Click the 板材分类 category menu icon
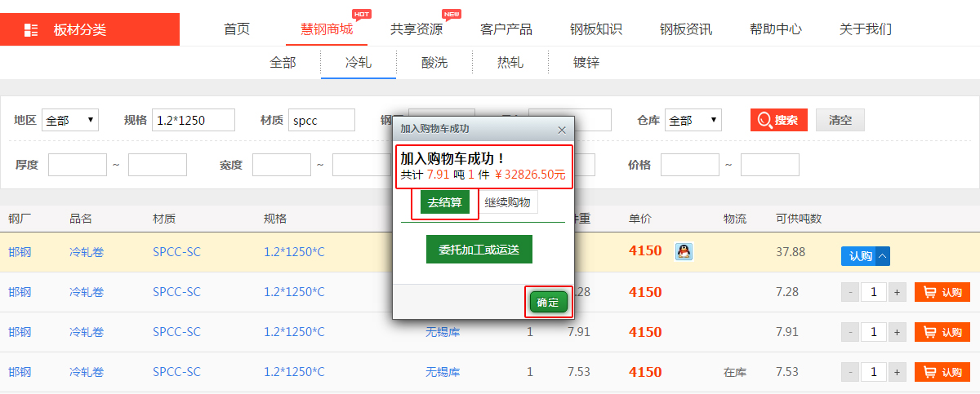This screenshot has width=980, height=394. [31, 30]
